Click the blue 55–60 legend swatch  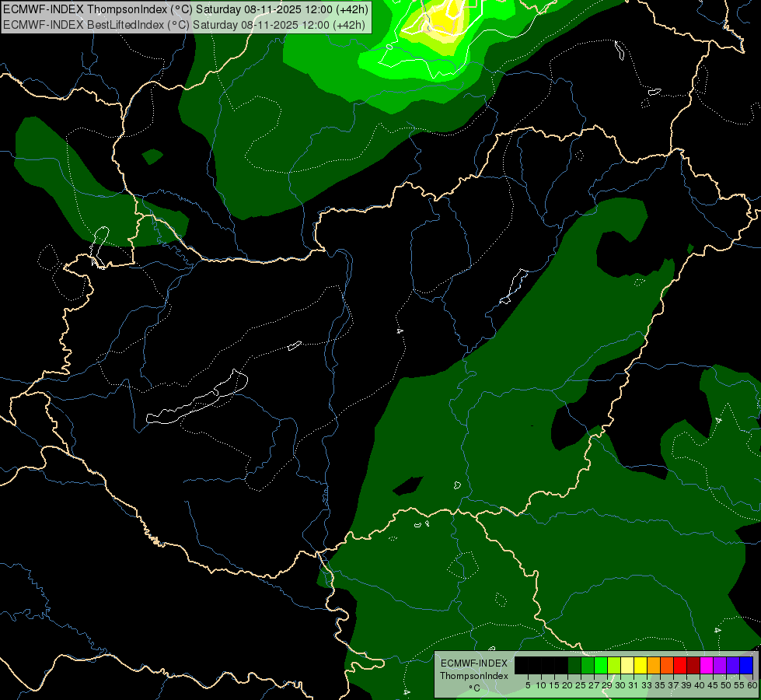[746, 665]
